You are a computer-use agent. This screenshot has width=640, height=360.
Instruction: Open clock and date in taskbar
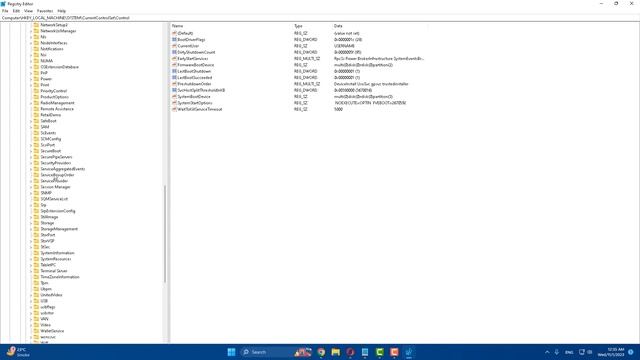(611, 352)
